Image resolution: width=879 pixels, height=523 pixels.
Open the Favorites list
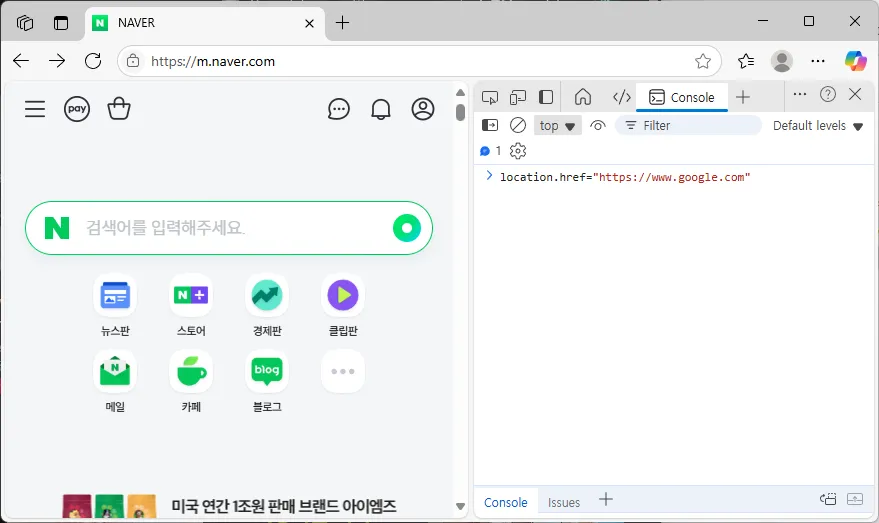point(746,61)
